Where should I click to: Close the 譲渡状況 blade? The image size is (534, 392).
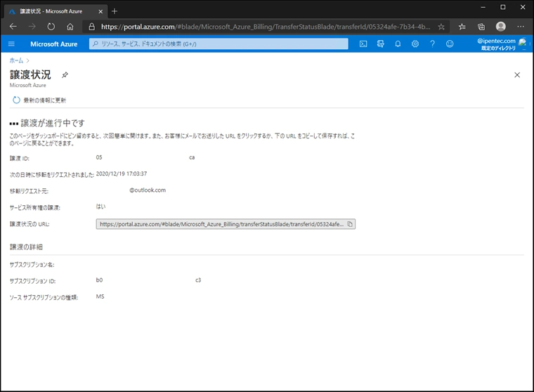517,75
